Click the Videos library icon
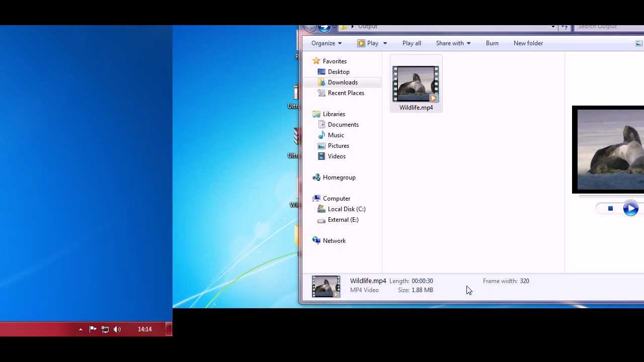The image size is (644, 362). coord(321,156)
